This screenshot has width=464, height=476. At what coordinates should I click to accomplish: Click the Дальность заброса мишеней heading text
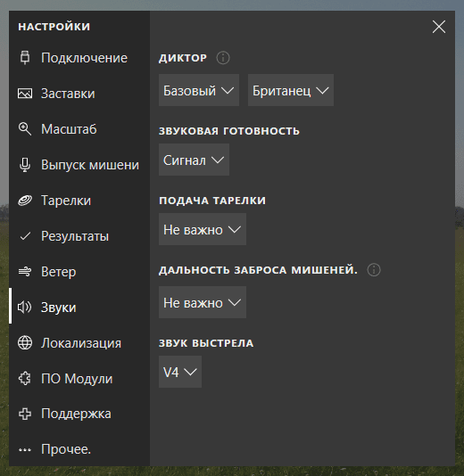(258, 270)
